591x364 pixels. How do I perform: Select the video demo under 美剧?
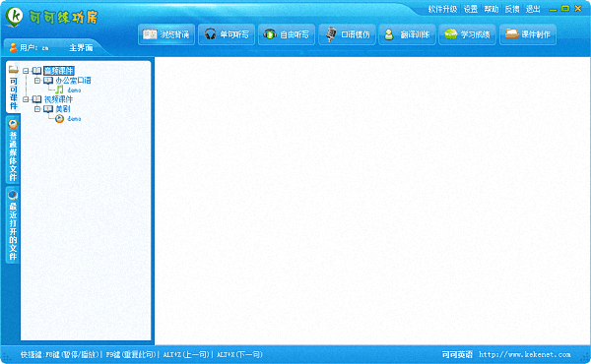(68, 119)
